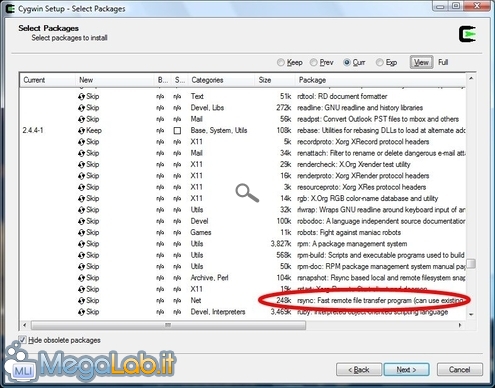495x388 pixels.
Task: Click the cycle icon for rlwrap package
Action: 81,210
